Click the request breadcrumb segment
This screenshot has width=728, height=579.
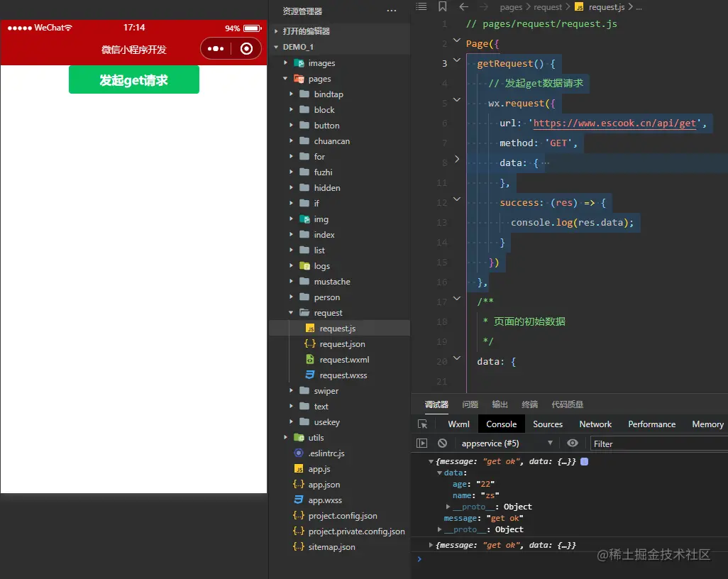[547, 7]
